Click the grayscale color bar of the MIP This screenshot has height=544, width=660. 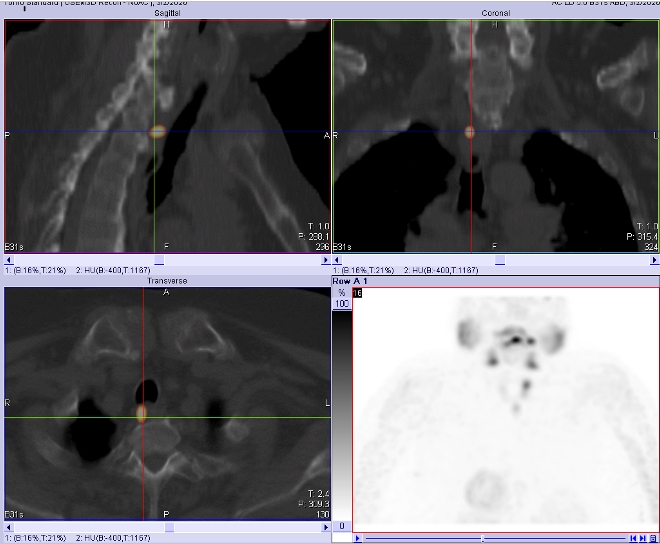click(342, 415)
